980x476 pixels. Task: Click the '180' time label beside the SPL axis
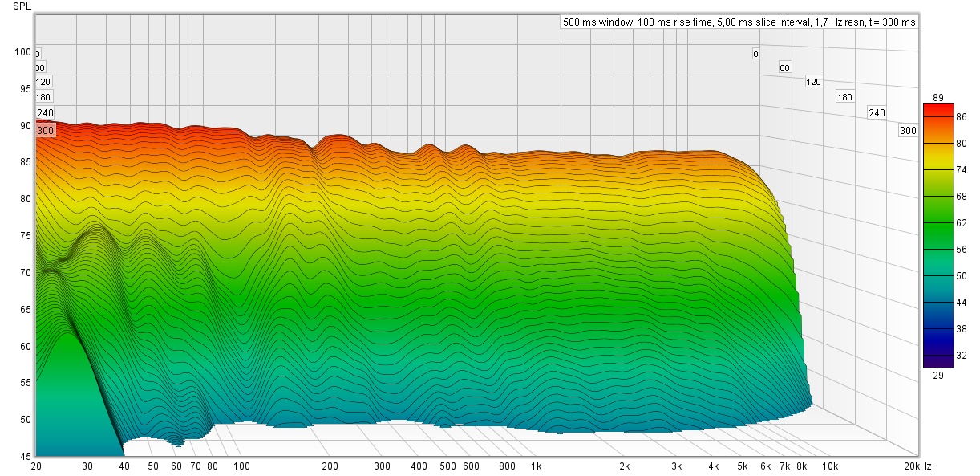click(x=43, y=97)
